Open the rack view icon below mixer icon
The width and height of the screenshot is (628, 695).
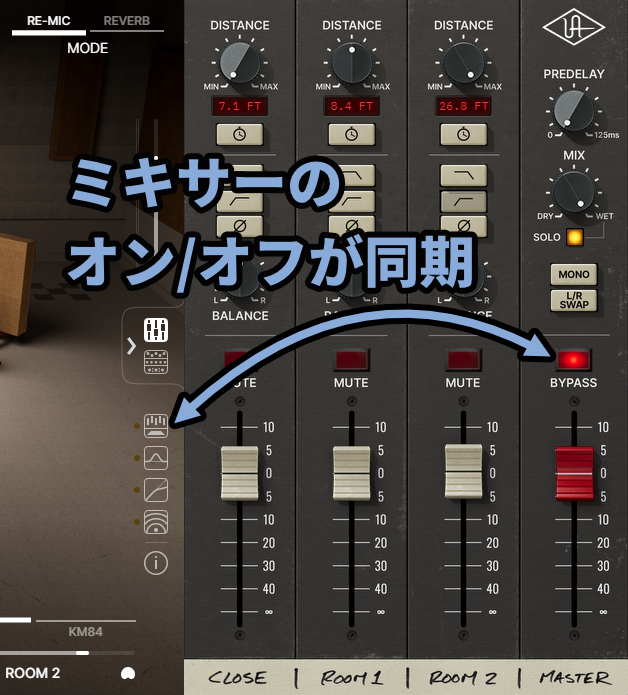click(x=155, y=360)
